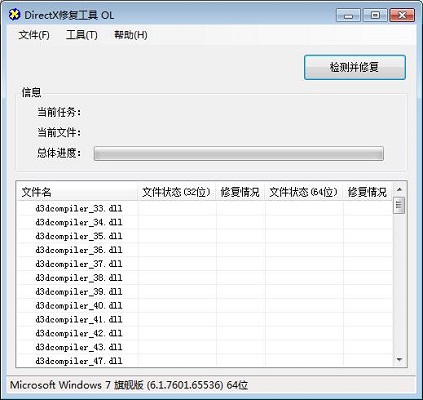The width and height of the screenshot is (423, 400).
Task: Click the first 修复情况 column header
Action: (x=240, y=192)
